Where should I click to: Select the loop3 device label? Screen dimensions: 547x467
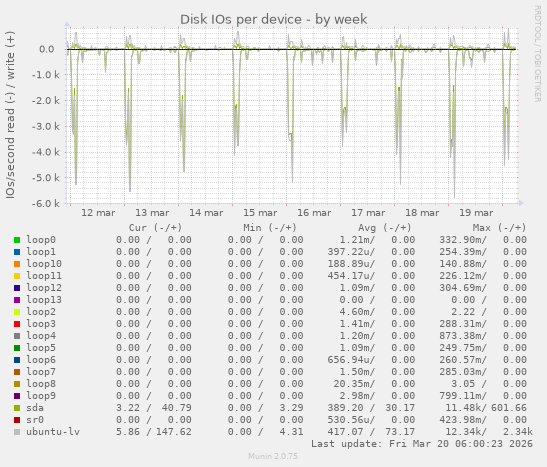pyautogui.click(x=41, y=324)
